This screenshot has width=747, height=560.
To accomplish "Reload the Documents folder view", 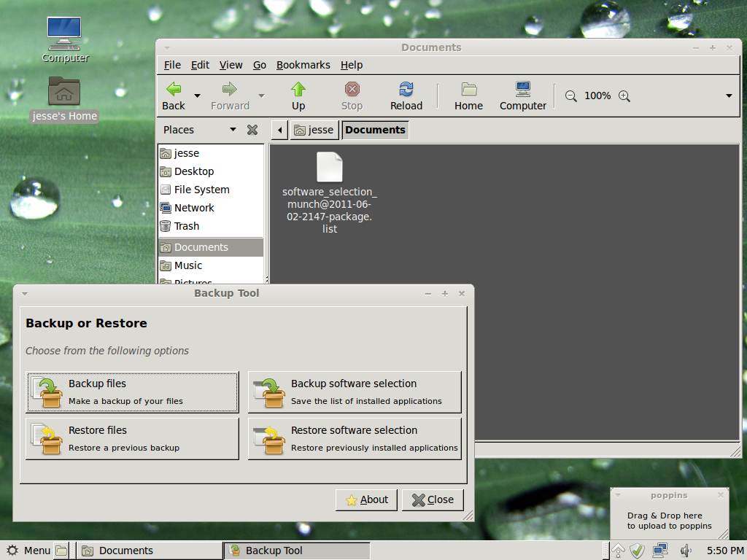I will coord(406,96).
